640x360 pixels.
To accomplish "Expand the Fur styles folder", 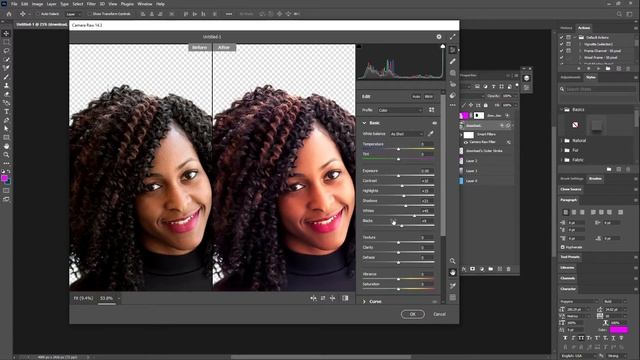I will tap(562, 150).
